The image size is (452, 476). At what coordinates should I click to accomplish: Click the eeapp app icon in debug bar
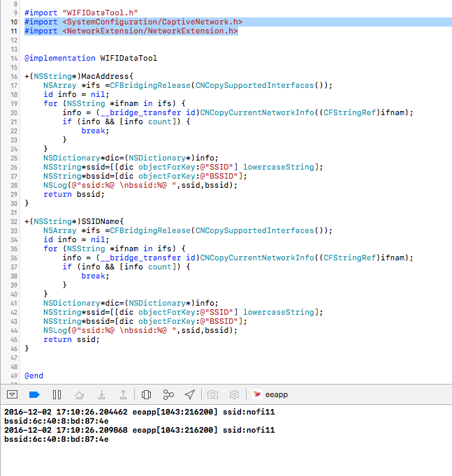pyautogui.click(x=257, y=394)
